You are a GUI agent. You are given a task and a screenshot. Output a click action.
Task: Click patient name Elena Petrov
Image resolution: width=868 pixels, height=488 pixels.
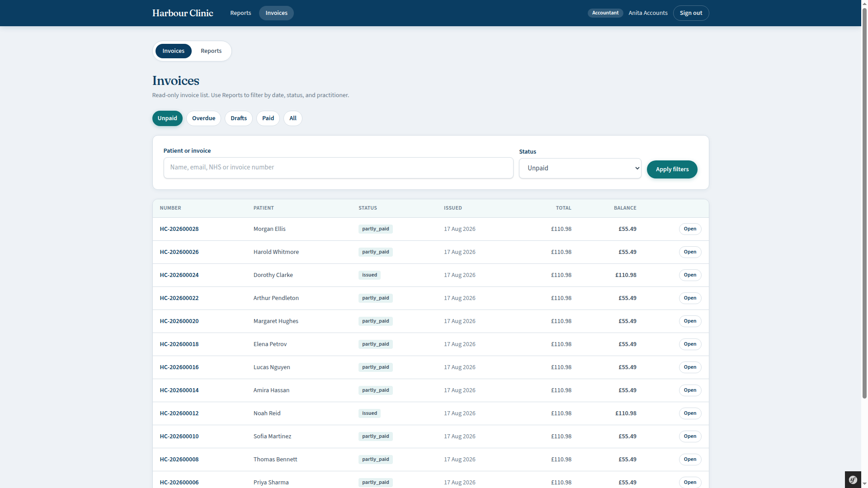click(270, 344)
